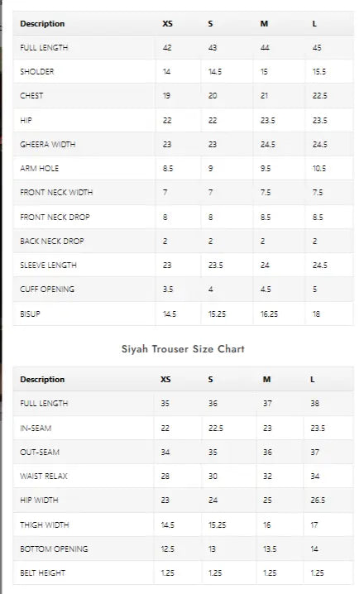
Task: Click the SHOLDER row label
Action: [37, 72]
